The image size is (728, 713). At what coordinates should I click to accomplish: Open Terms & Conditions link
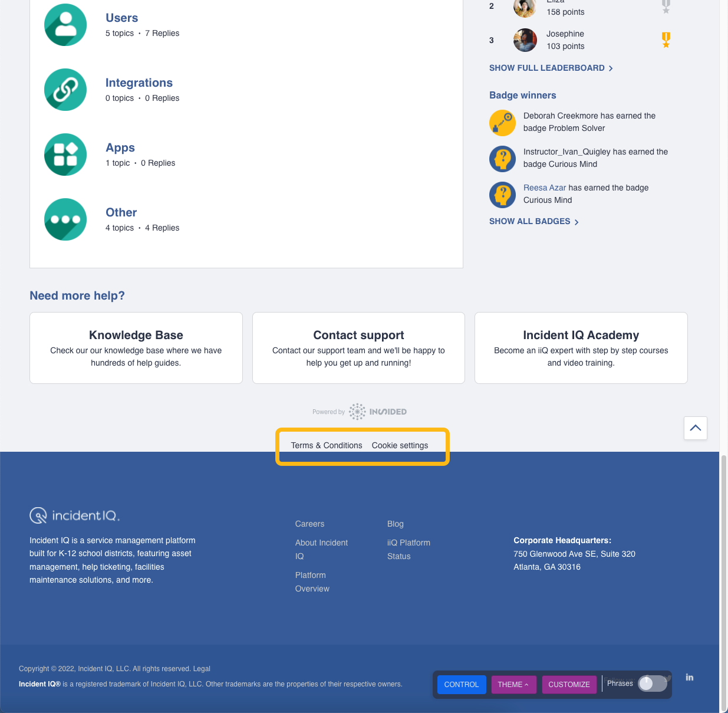(x=327, y=445)
